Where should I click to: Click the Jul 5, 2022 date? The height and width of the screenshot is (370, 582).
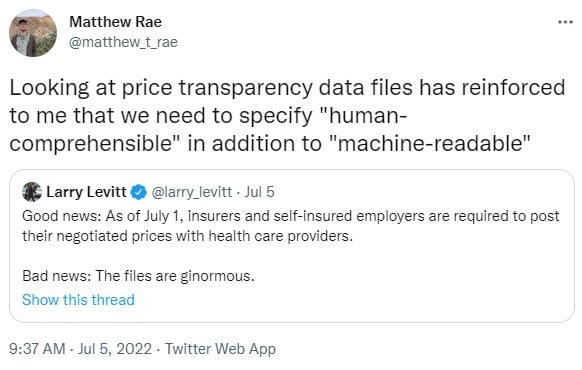coord(115,349)
